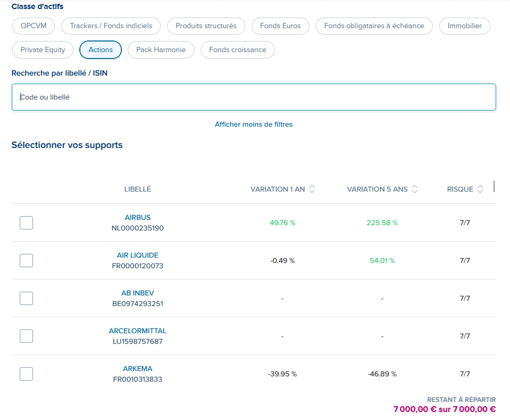Viewport: 510px width, 420px height.
Task: Open the AIRBUS fund link
Action: [138, 218]
